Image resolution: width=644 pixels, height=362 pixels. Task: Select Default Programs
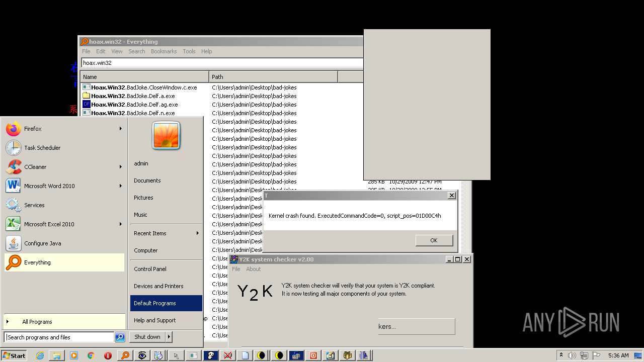tap(166, 303)
